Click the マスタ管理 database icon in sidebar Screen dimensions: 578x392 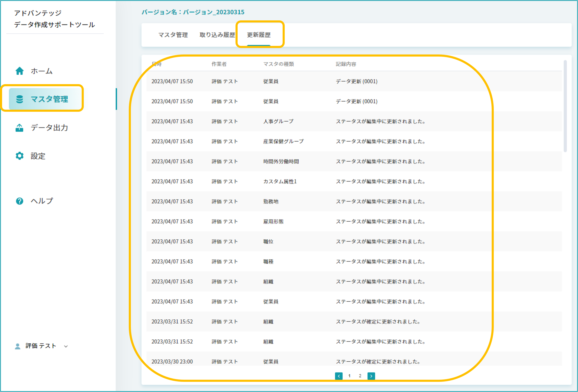pos(19,99)
